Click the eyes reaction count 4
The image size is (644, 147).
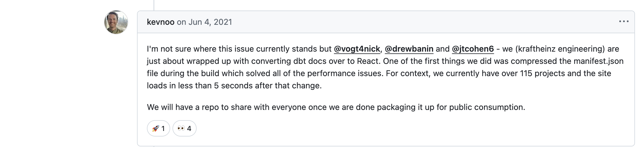[x=189, y=128]
